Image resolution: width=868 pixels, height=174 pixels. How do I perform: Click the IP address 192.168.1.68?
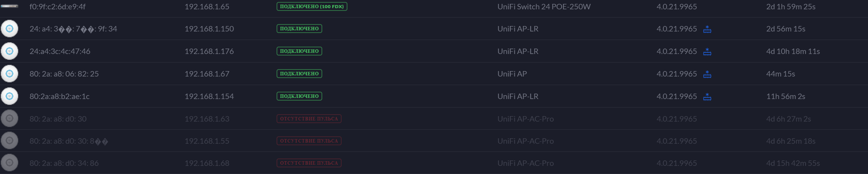click(x=207, y=163)
